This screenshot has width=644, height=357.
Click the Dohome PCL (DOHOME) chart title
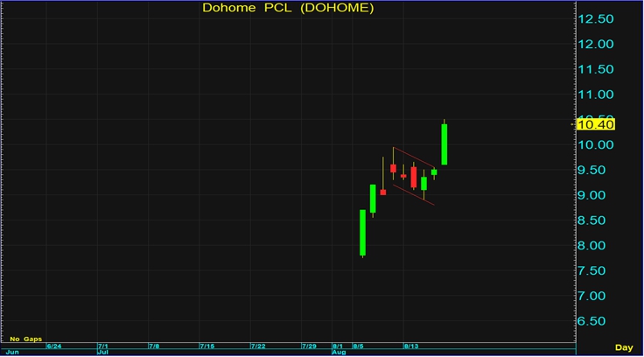(288, 8)
